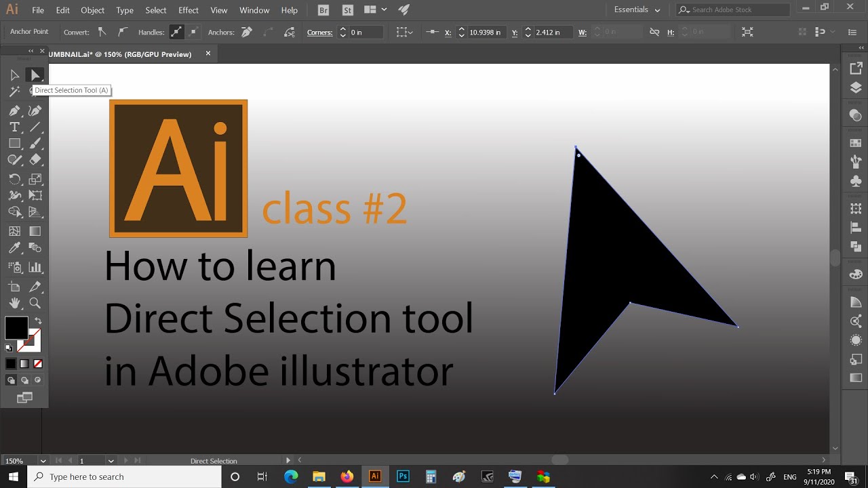Set fill to None (red slash box)

[38, 364]
